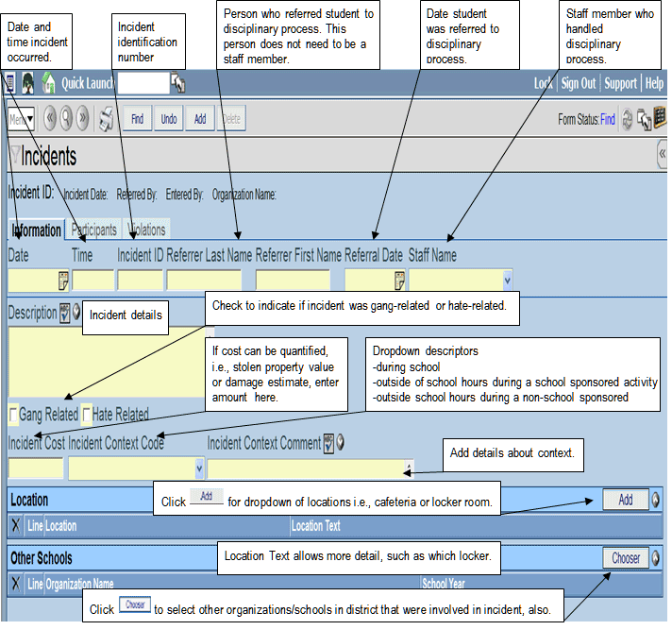Click the Incident Cost input field

point(36,468)
